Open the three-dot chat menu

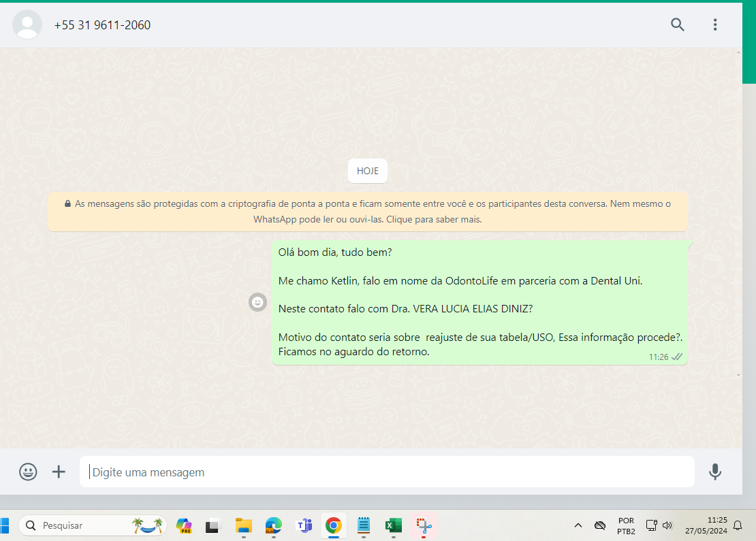tap(714, 25)
